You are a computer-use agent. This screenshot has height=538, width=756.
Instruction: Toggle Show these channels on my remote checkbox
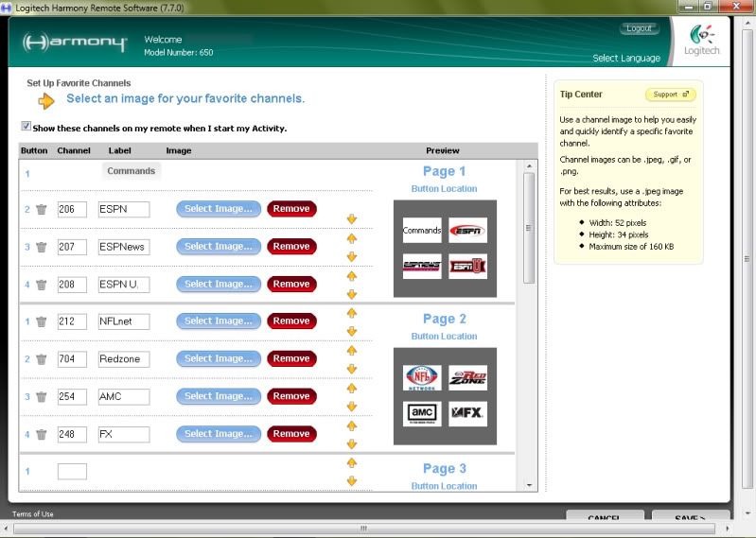pos(26,126)
